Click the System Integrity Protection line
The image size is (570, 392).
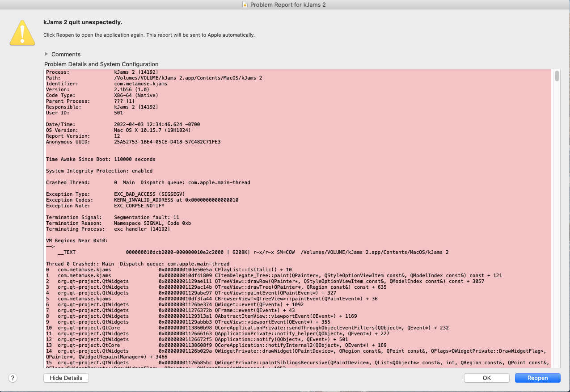(99, 171)
